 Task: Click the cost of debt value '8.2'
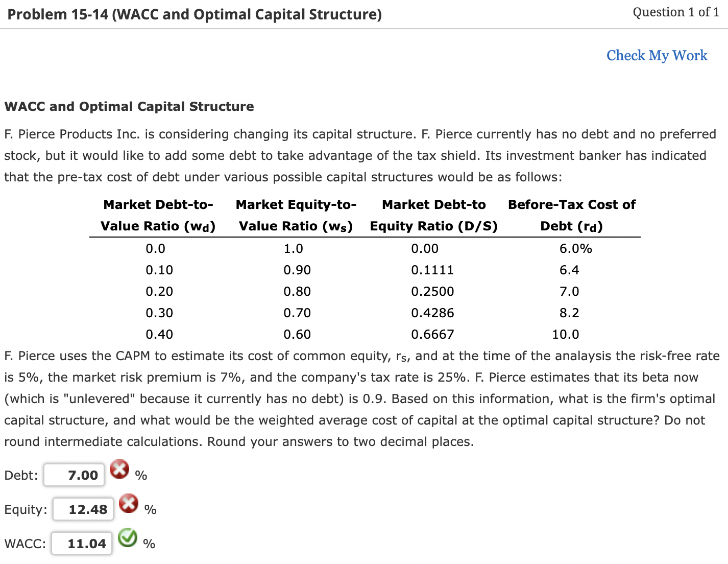[x=569, y=313]
